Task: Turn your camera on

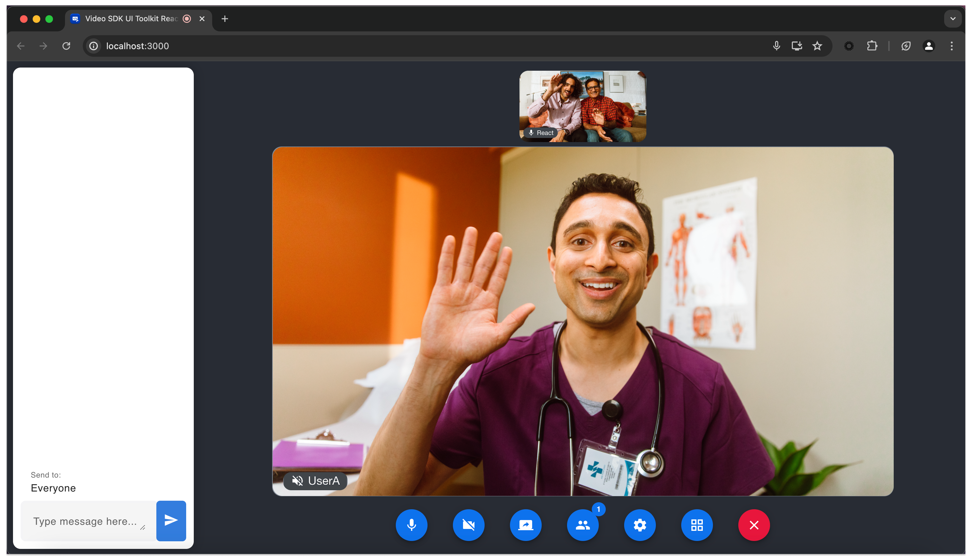Action: coord(468,524)
